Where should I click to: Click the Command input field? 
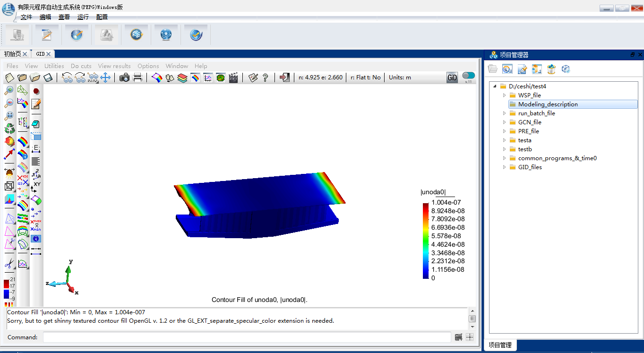coord(247,337)
